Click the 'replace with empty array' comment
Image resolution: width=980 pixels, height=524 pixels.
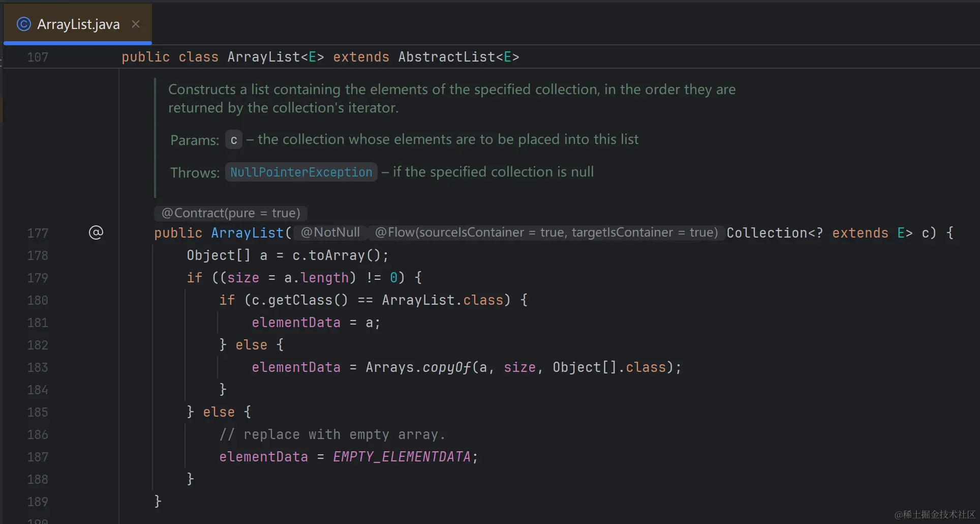click(x=332, y=434)
